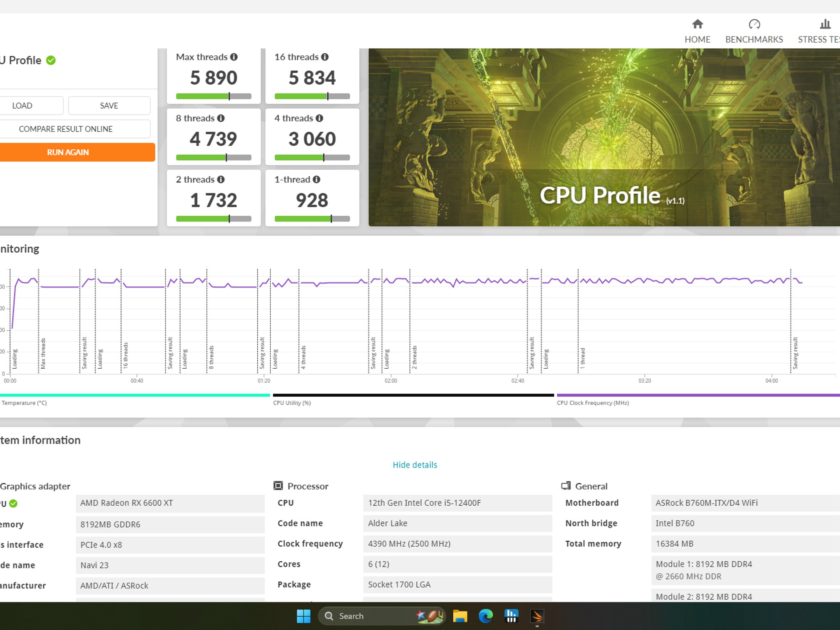Screen dimensions: 840x630
Task: Open 3DMark app icon in taskbar
Action: (537, 616)
